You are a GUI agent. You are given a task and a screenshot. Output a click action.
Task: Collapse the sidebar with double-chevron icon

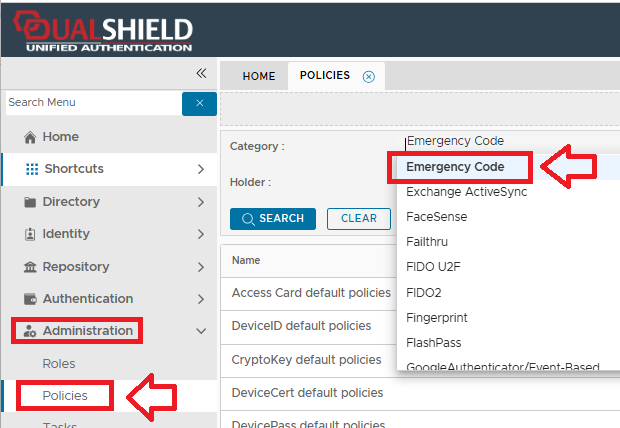click(x=201, y=73)
